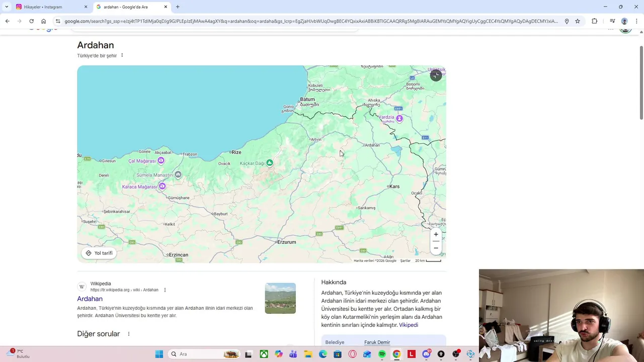Click Batum city label on map
The image size is (644, 362).
307,100
